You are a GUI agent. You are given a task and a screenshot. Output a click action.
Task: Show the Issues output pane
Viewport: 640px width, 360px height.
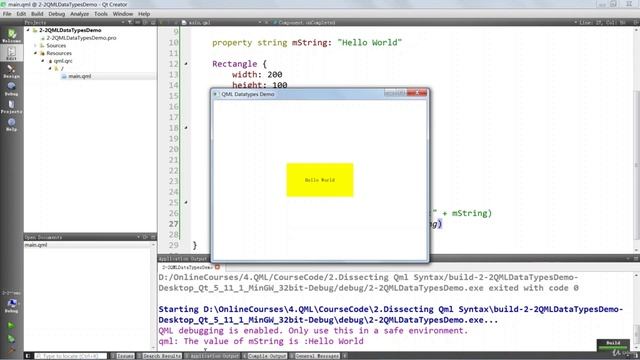(122, 356)
